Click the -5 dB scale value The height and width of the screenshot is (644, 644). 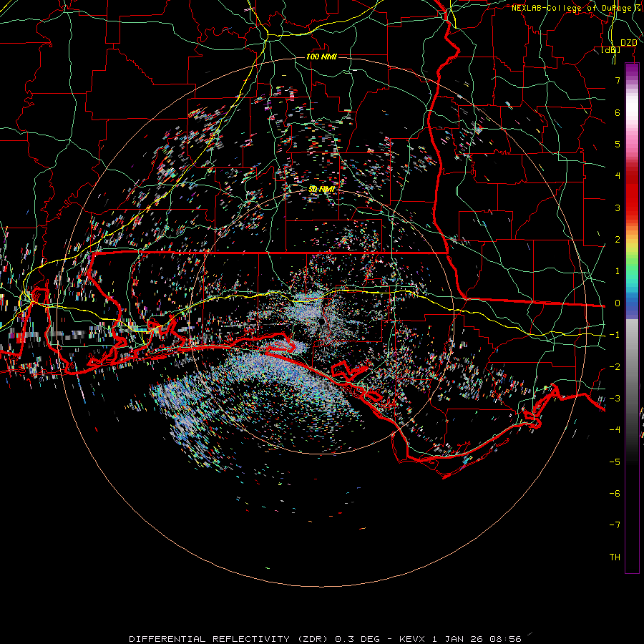[x=615, y=462]
